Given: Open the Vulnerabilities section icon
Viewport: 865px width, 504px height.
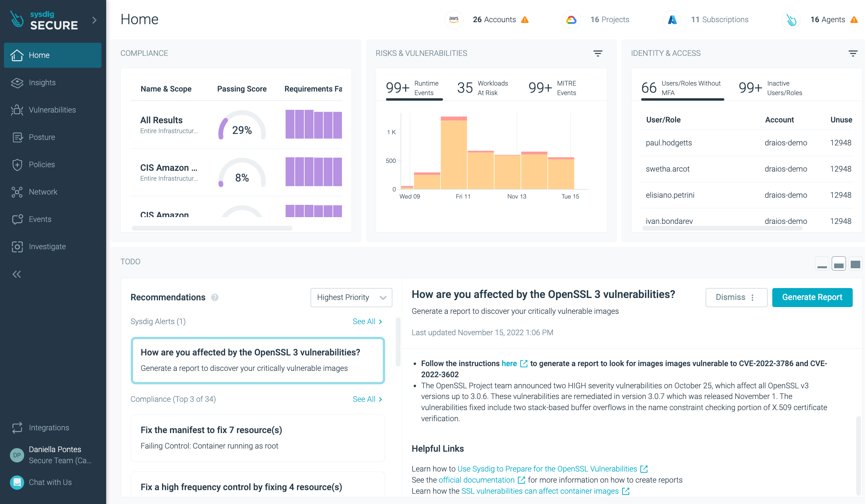Looking at the screenshot, I should [17, 110].
